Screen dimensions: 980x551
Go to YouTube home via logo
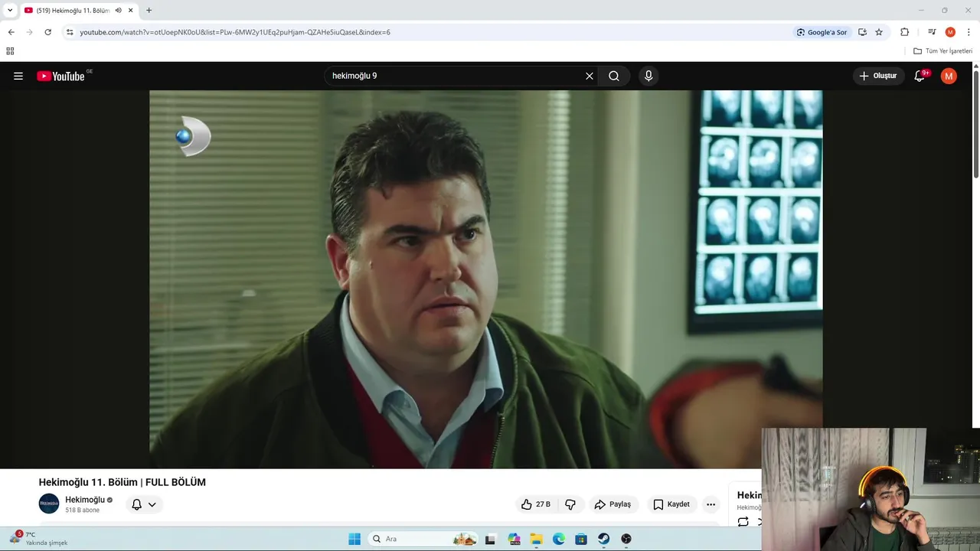[60, 76]
